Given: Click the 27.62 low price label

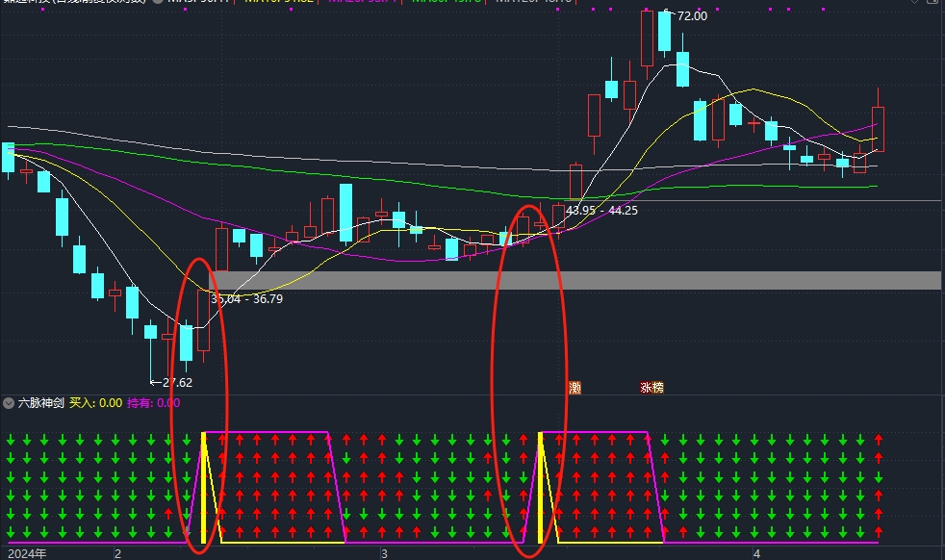Looking at the screenshot, I should point(175,383).
